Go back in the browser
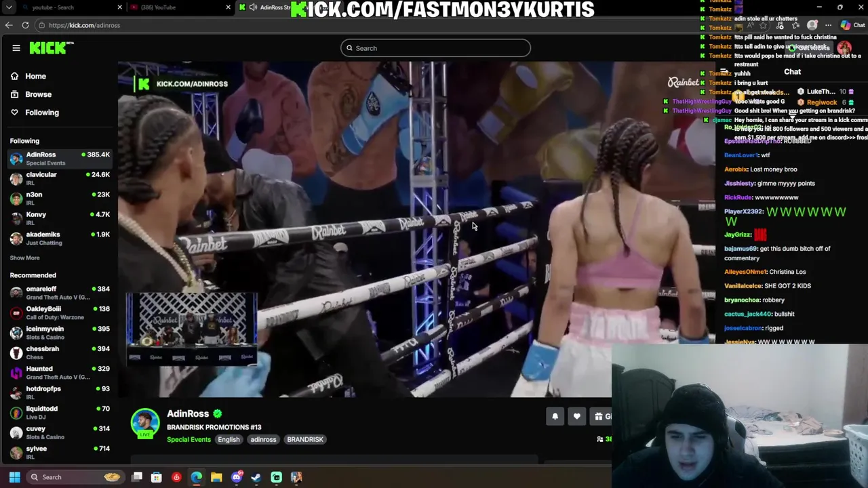This screenshot has width=868, height=488. click(x=9, y=25)
